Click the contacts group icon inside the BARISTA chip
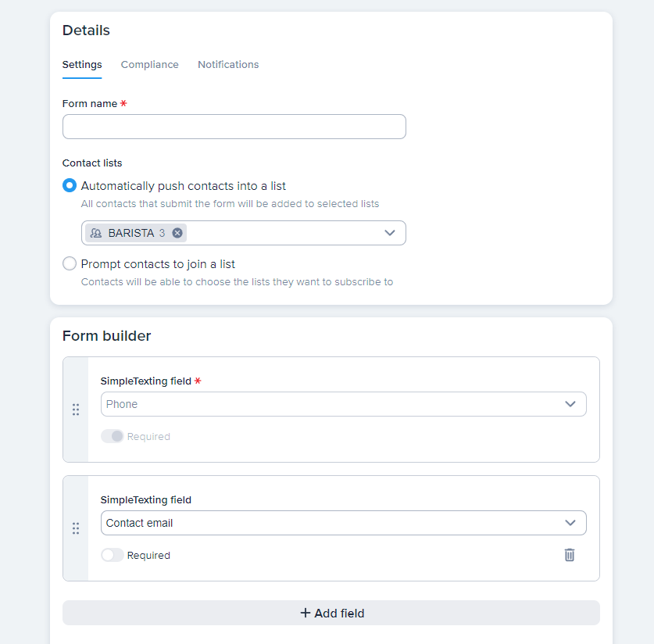The height and width of the screenshot is (644, 654). [95, 232]
